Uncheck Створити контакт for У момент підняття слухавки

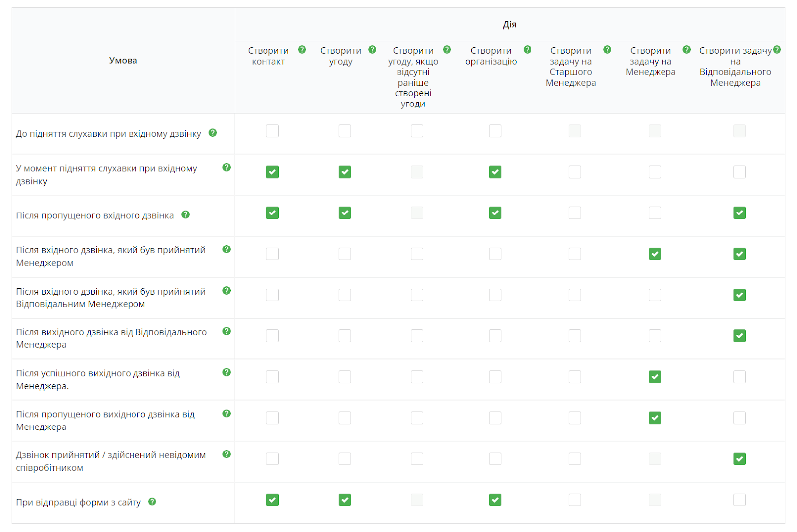(x=272, y=172)
